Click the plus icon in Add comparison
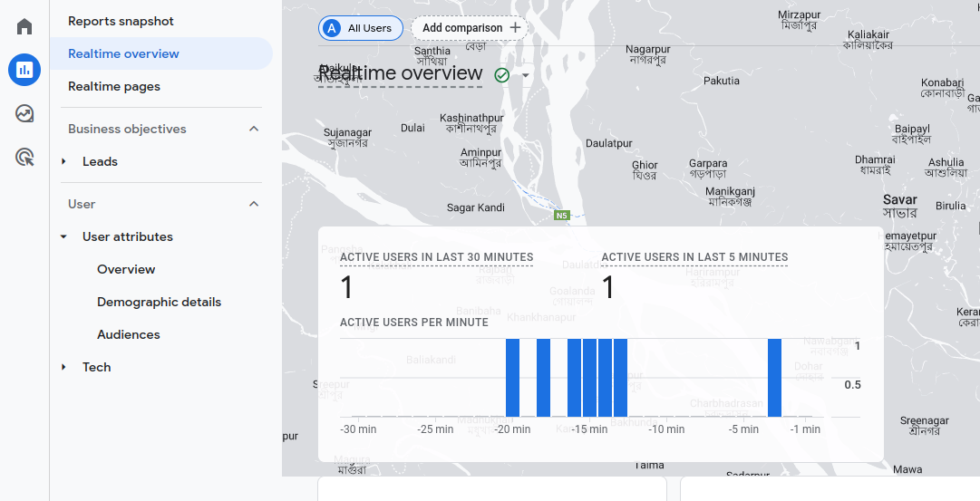Screen dimensions: 980x501 click(x=515, y=27)
